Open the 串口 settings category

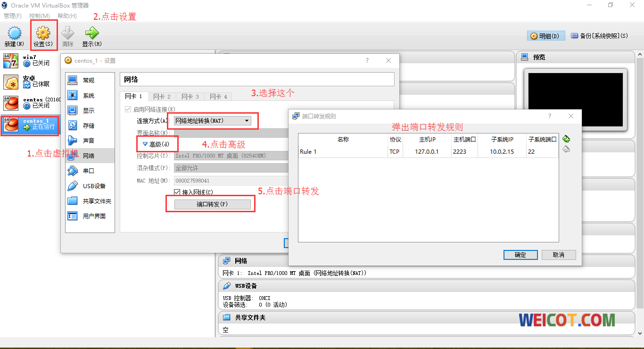click(x=90, y=171)
